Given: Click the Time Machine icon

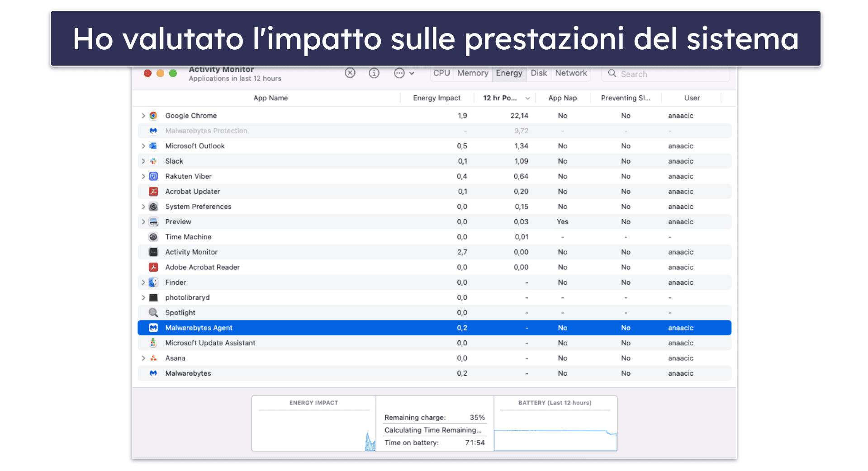Looking at the screenshot, I should (x=153, y=237).
